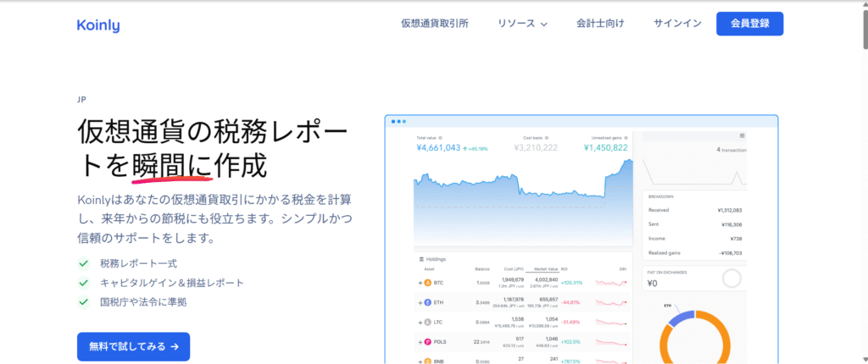Click the BNB coin icon
Viewport: 868px width, 364px height.
point(428,361)
